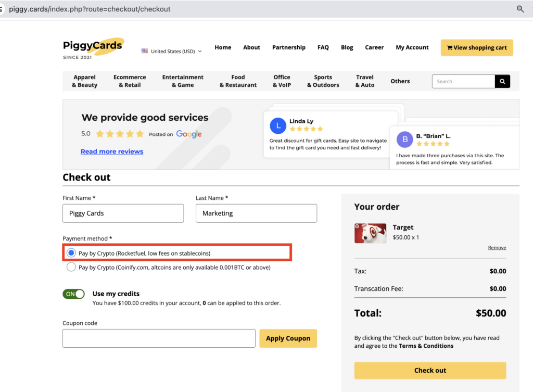Select Pay by Crypto Coinify option
Screen dimensions: 533x392
[71, 267]
